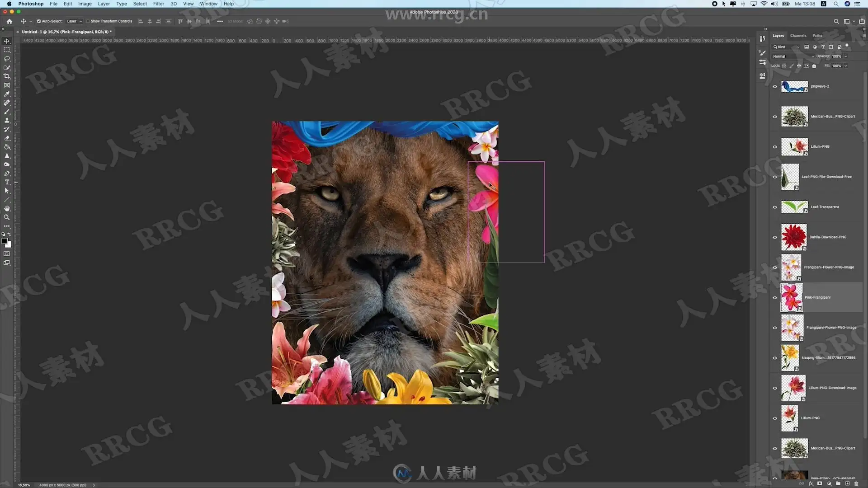Select the Lasso tool

[x=7, y=59]
